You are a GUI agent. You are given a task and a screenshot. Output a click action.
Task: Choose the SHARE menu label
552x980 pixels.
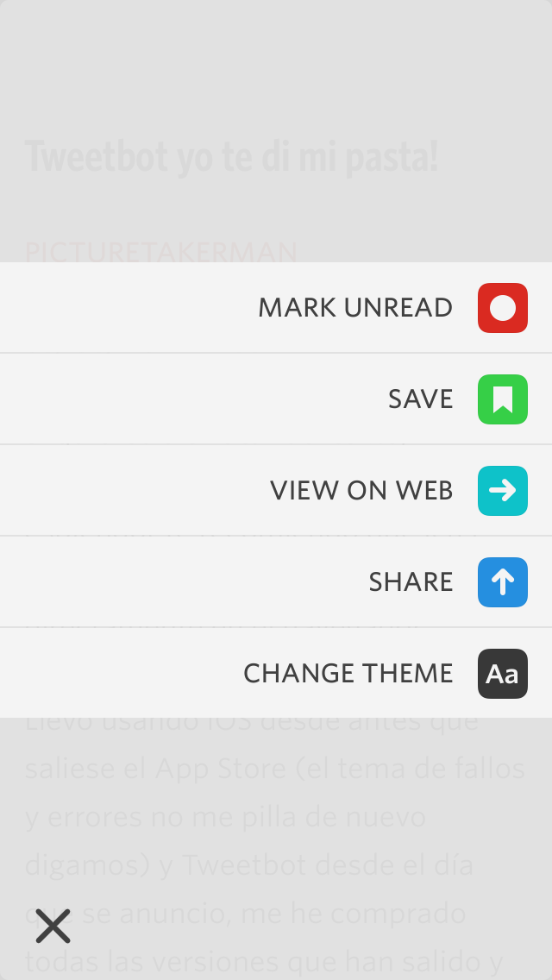pyautogui.click(x=411, y=582)
